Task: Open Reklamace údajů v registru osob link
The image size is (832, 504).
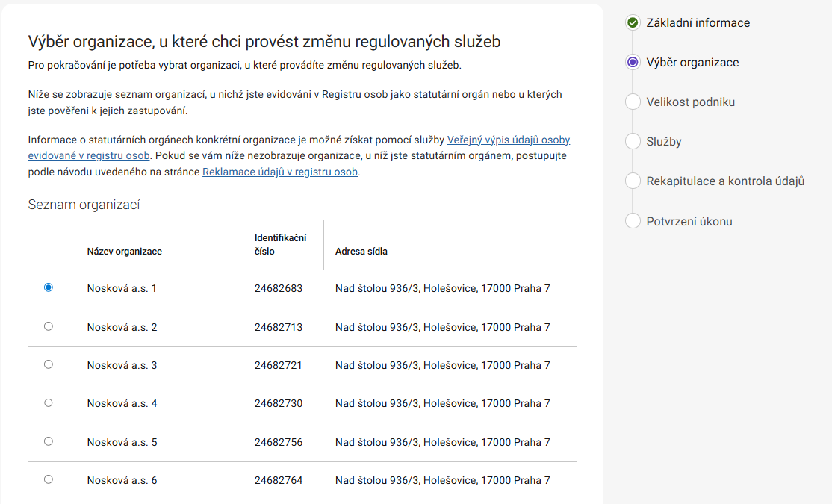Action: (x=280, y=172)
